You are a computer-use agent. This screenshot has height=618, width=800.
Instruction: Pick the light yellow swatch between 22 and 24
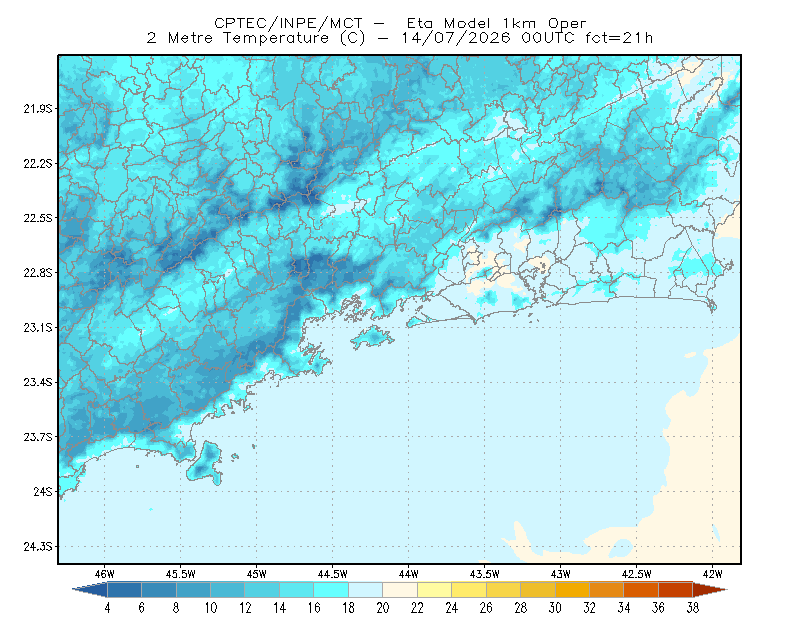(434, 590)
